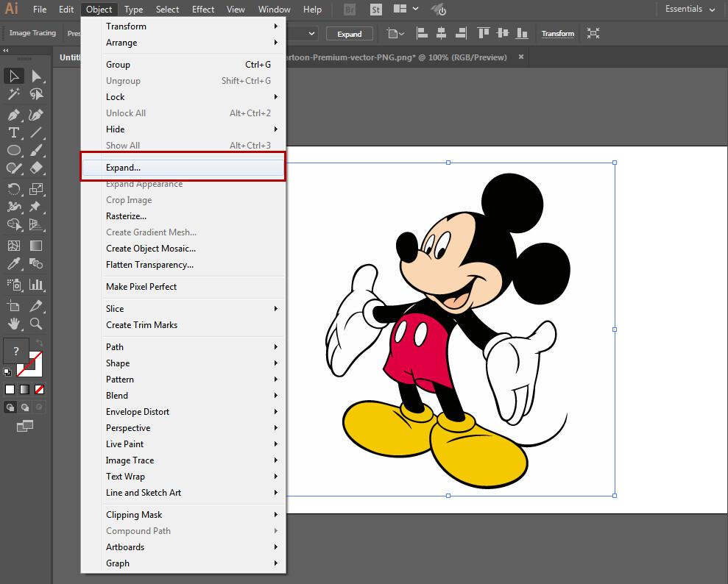Click horizontal align left icon

(x=423, y=33)
